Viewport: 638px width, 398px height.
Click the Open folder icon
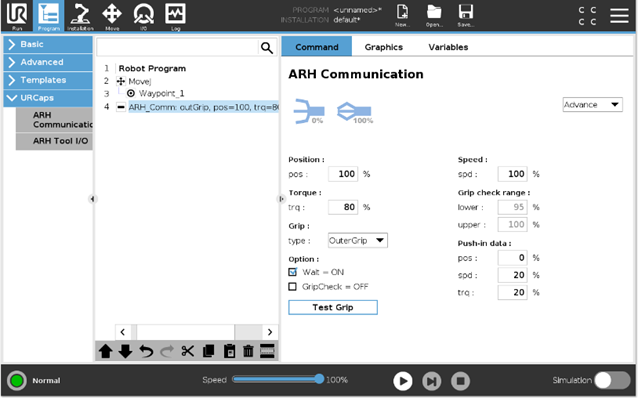(x=434, y=15)
